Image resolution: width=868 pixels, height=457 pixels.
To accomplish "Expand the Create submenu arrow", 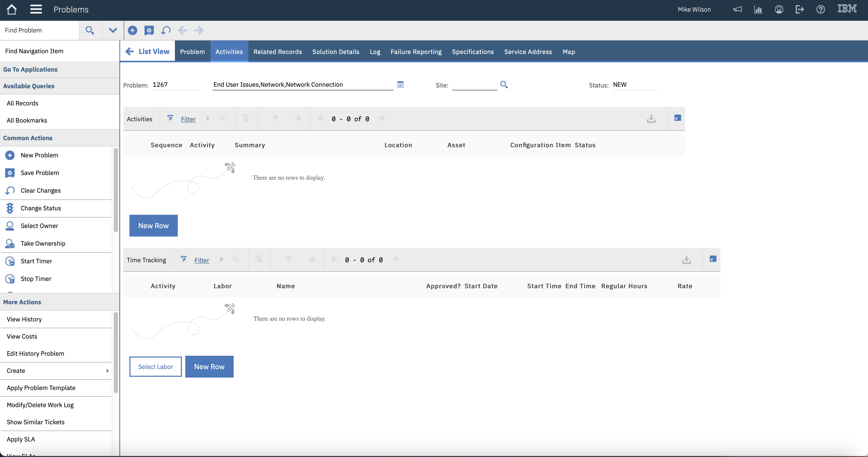I will click(108, 371).
